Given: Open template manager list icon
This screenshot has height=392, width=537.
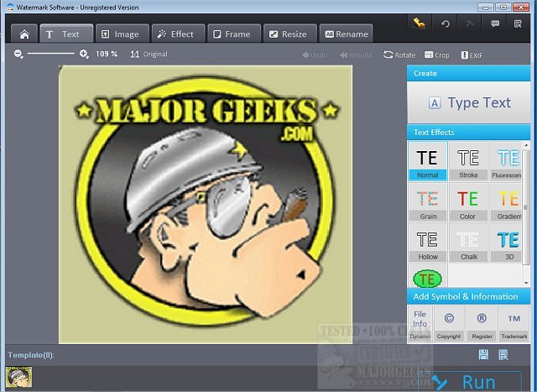Looking at the screenshot, I should pos(503,355).
